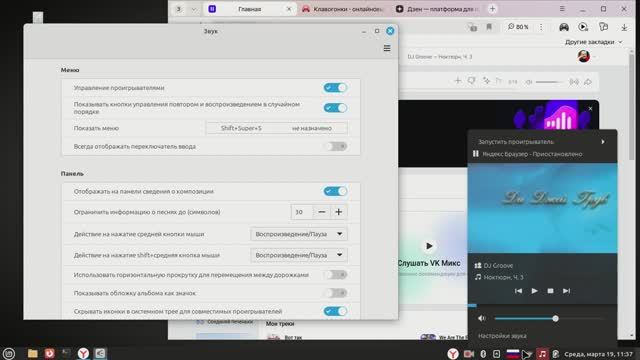Click music note sound applet icon
The height and width of the screenshot is (360, 640).
click(542, 354)
